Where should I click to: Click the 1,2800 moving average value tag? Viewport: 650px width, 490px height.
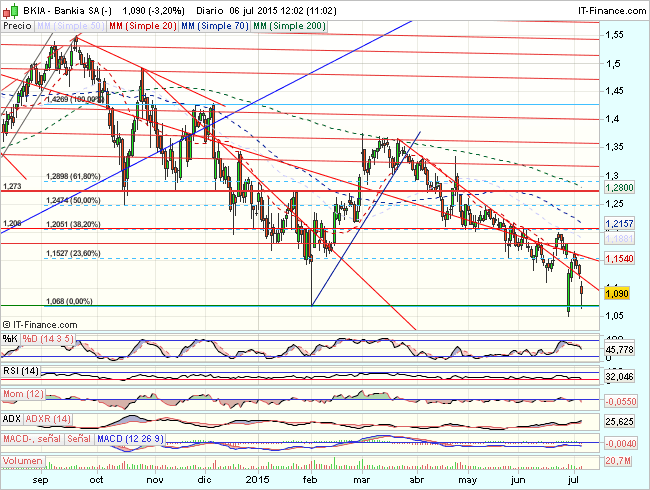pos(619,187)
